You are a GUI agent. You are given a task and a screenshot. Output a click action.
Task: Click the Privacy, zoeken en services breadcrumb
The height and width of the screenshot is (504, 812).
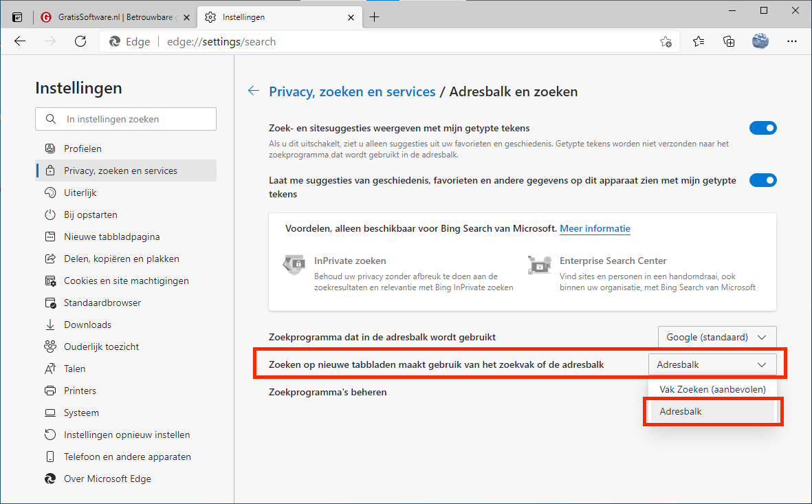[x=352, y=91]
